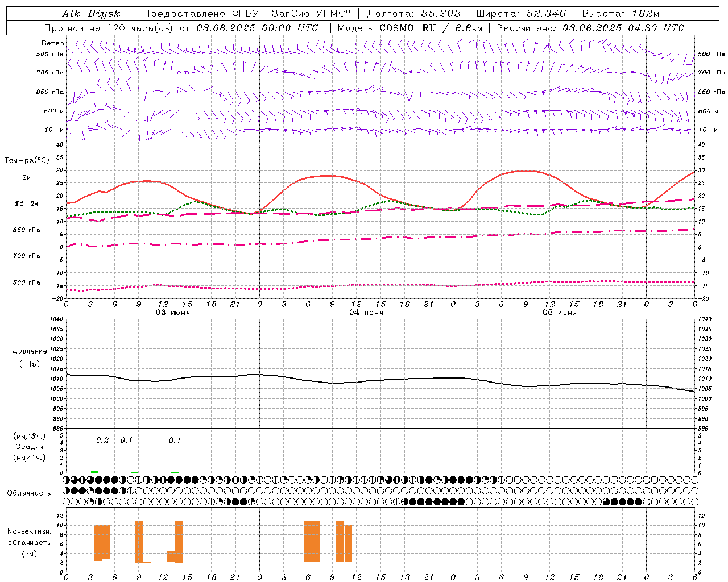Select the '850 гПа' temperature legend entry
Screen dimensions: 728x582
pyautogui.click(x=27, y=230)
